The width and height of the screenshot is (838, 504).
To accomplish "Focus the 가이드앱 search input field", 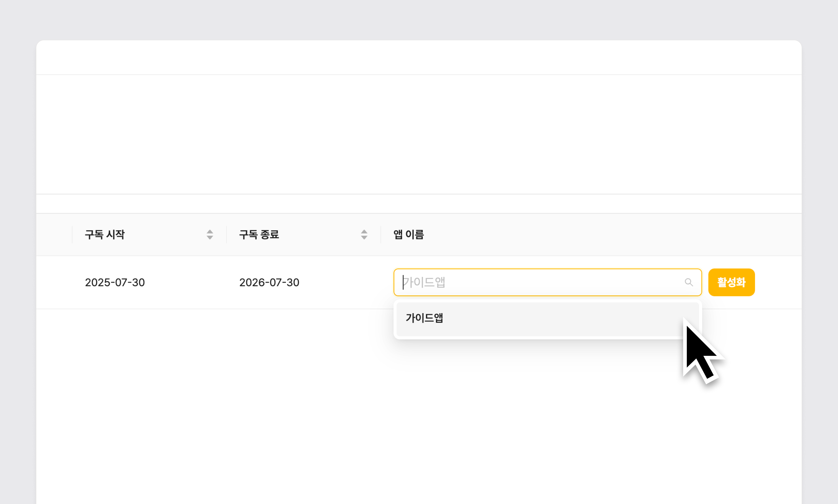I will [544, 282].
